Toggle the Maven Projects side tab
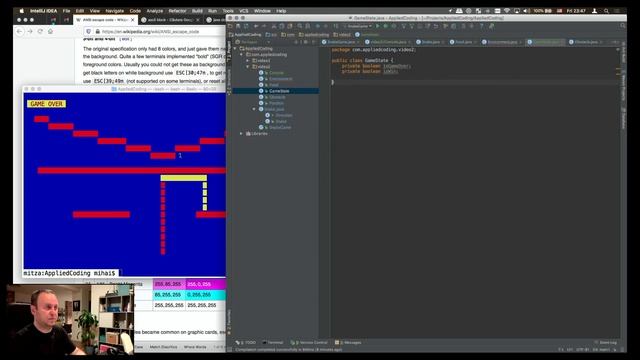Image resolution: width=640 pixels, height=360 pixels. tap(623, 86)
